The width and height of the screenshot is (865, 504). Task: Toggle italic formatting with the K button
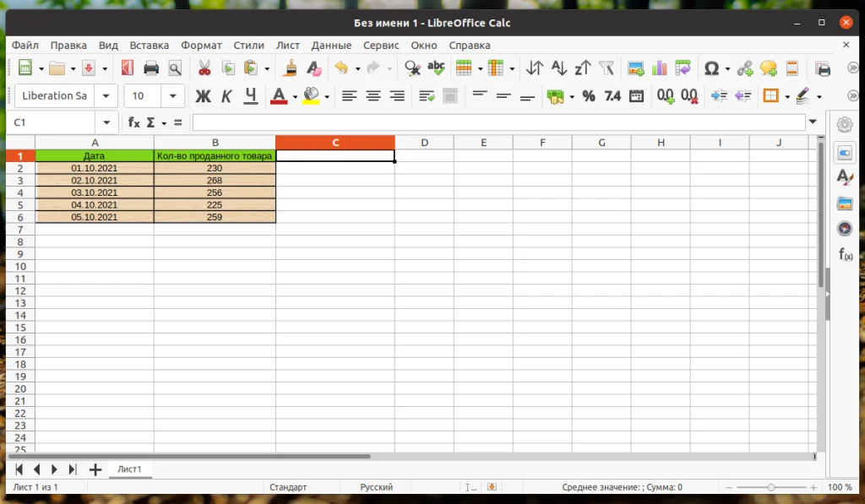(226, 96)
